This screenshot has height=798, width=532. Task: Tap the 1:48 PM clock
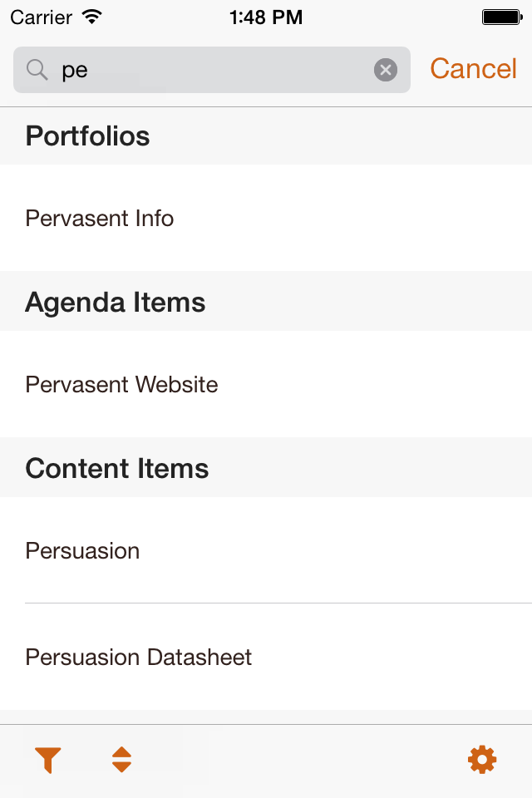(266, 17)
